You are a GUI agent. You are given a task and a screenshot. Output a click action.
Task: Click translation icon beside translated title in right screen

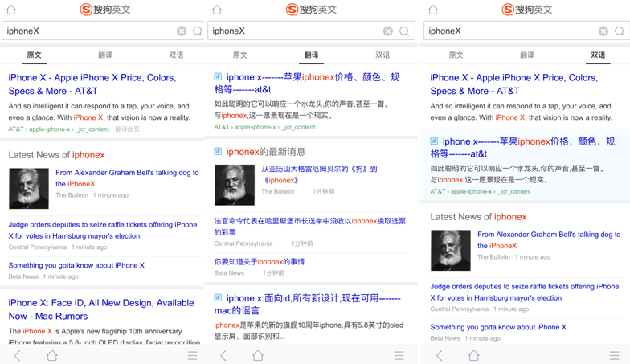(x=434, y=141)
